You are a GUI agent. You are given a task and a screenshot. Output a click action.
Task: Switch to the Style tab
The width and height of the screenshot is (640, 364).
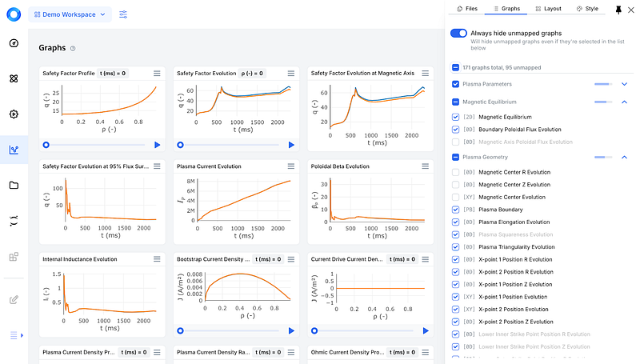tap(587, 9)
